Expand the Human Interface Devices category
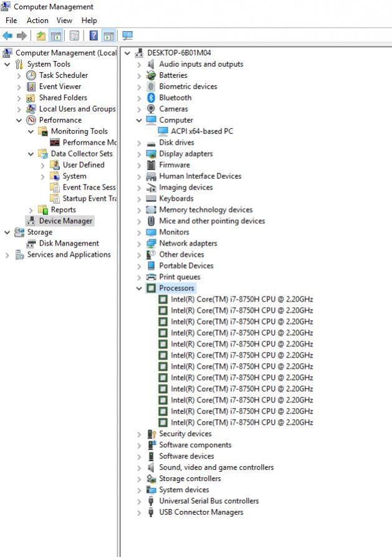 point(139,176)
